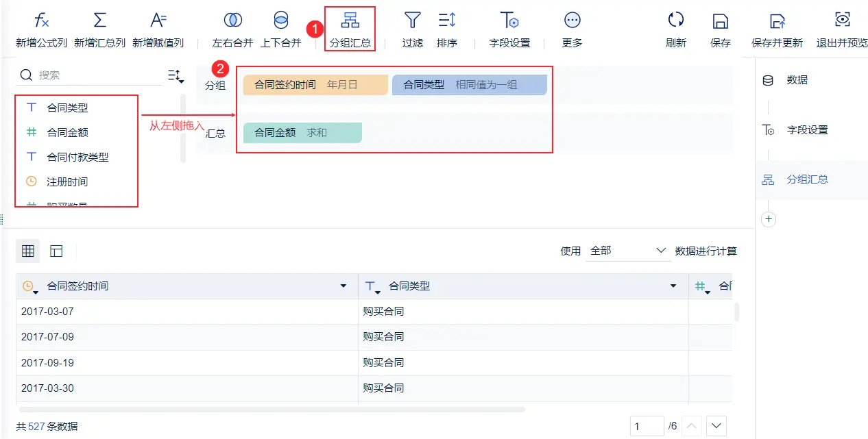Click the 排序 sort icon
The height and width of the screenshot is (439, 868).
(x=447, y=20)
